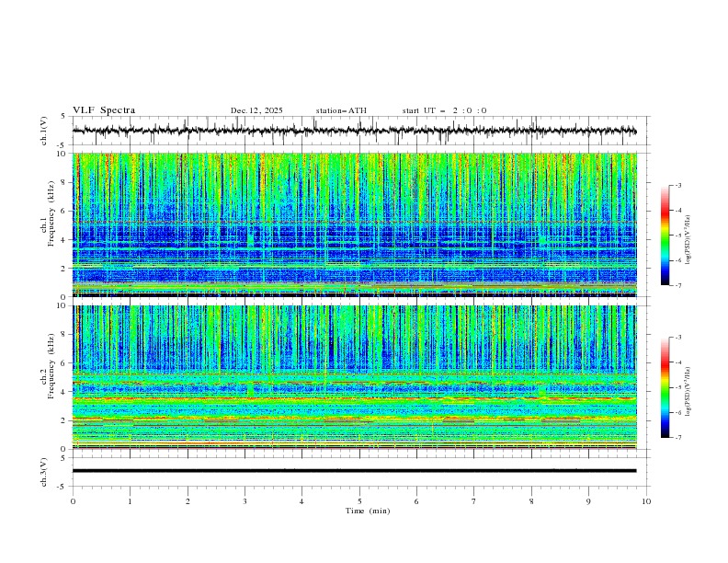Click the "-7" label on lower colorbar

678,438
